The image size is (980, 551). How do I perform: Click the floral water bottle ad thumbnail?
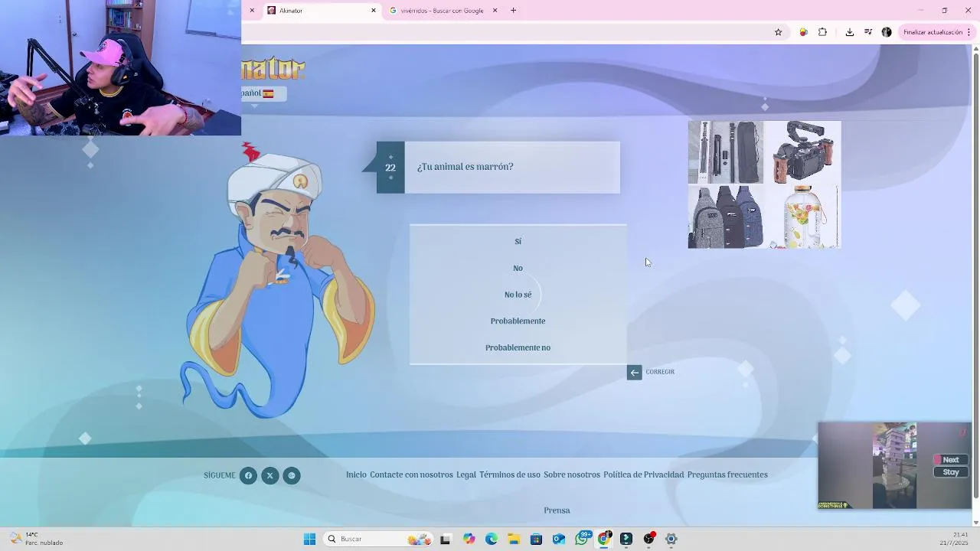coord(802,217)
